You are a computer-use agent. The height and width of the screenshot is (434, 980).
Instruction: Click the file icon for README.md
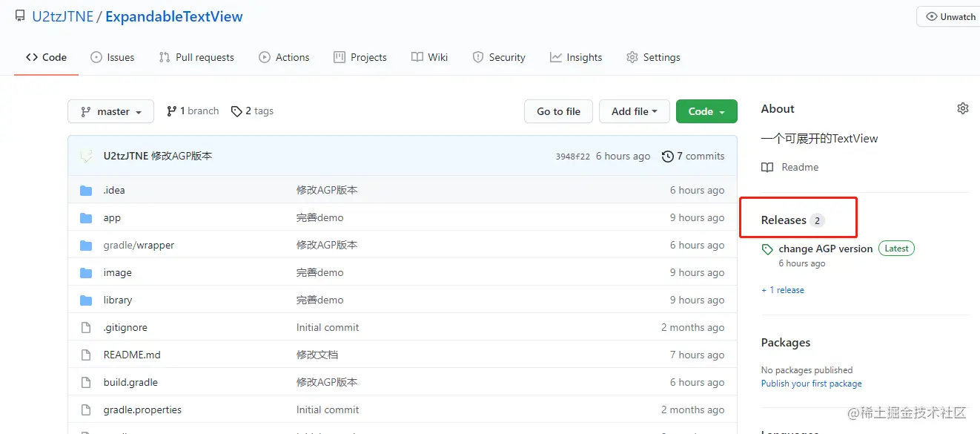[x=86, y=355]
